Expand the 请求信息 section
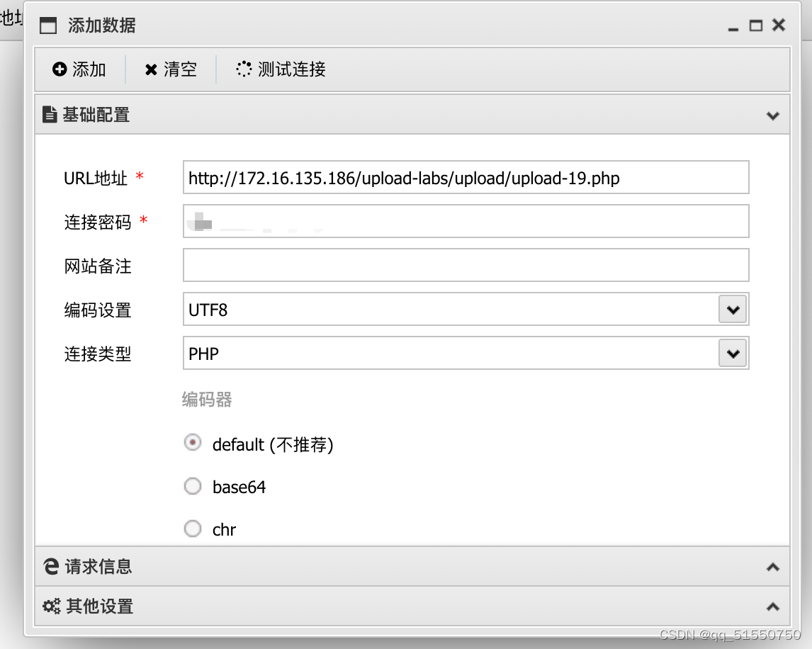The width and height of the screenshot is (812, 649). (772, 566)
